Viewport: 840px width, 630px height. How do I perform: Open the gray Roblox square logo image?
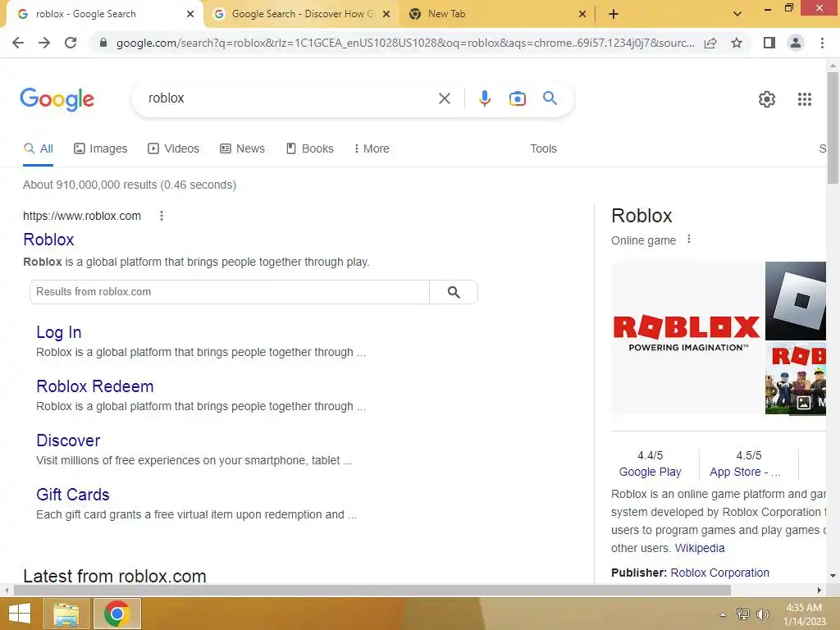point(796,301)
